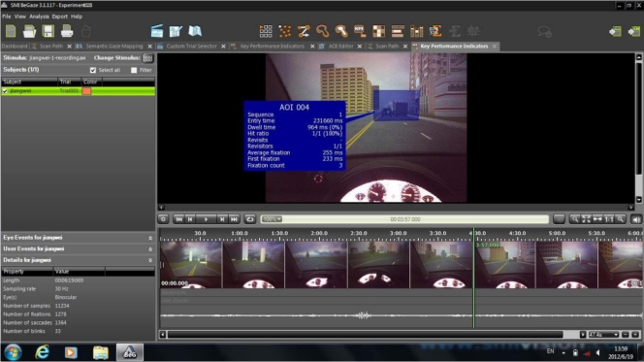Jump to end of video
Viewport: 644px width, 362px height.
(x=234, y=219)
